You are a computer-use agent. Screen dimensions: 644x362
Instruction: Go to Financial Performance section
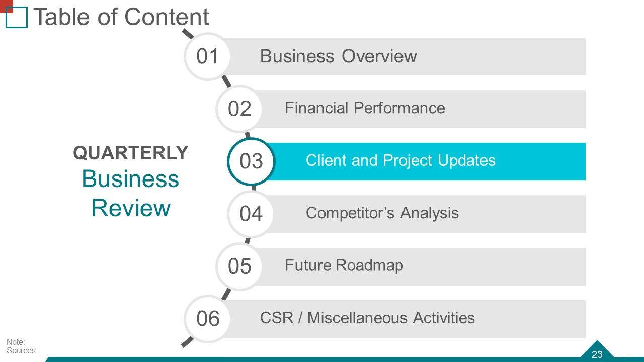coord(365,108)
